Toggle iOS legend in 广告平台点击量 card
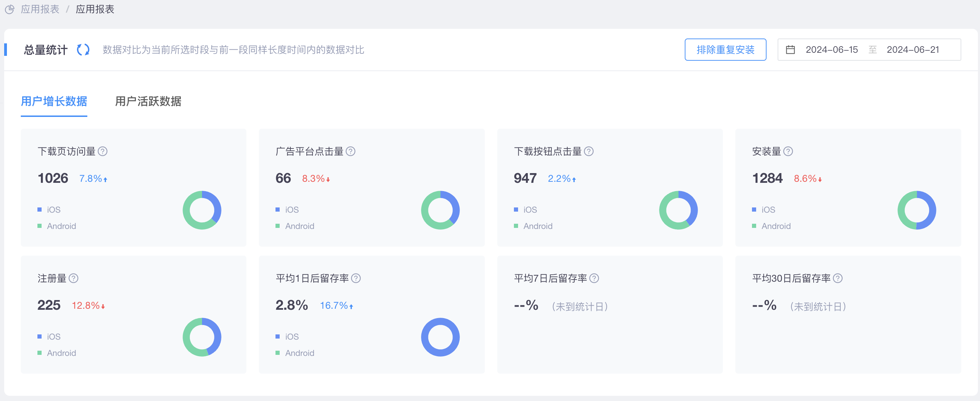 287,210
